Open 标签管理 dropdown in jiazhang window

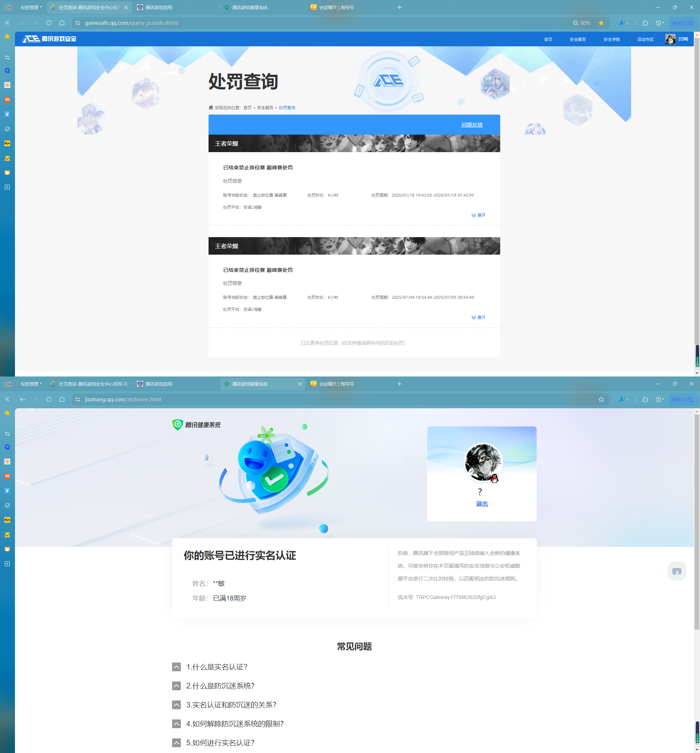click(31, 384)
